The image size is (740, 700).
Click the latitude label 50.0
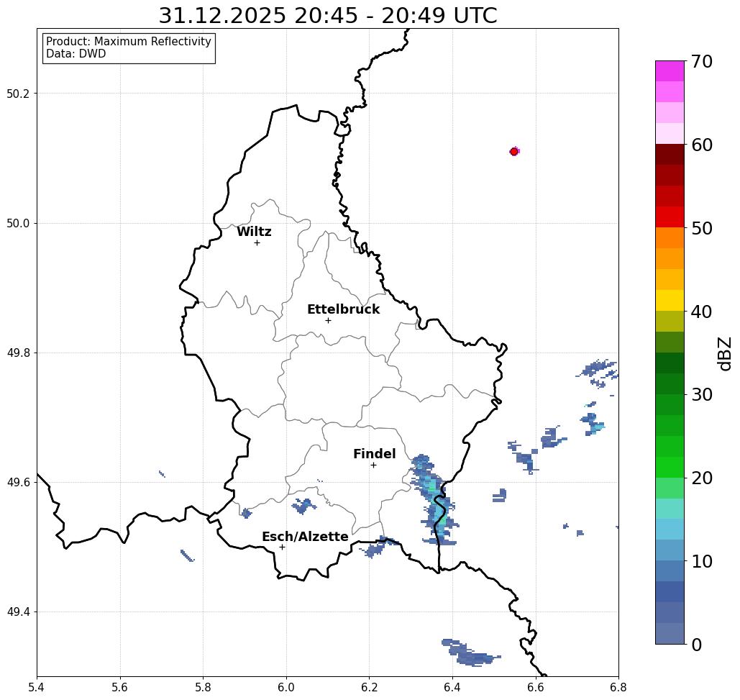click(18, 223)
